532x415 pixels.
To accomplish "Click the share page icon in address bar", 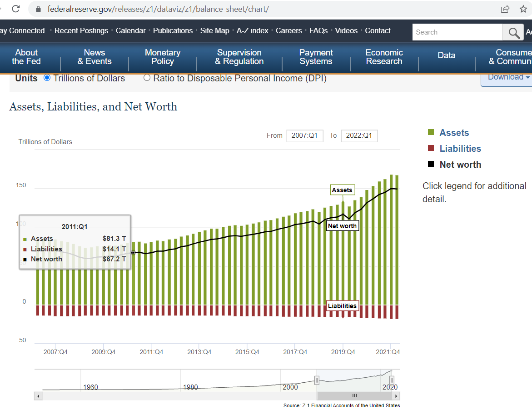I will click(x=505, y=9).
